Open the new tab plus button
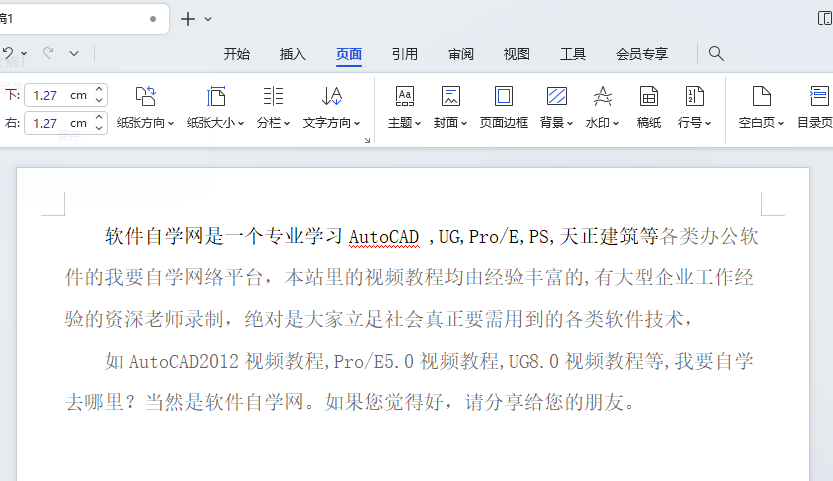This screenshot has height=481, width=833. pyautogui.click(x=188, y=19)
